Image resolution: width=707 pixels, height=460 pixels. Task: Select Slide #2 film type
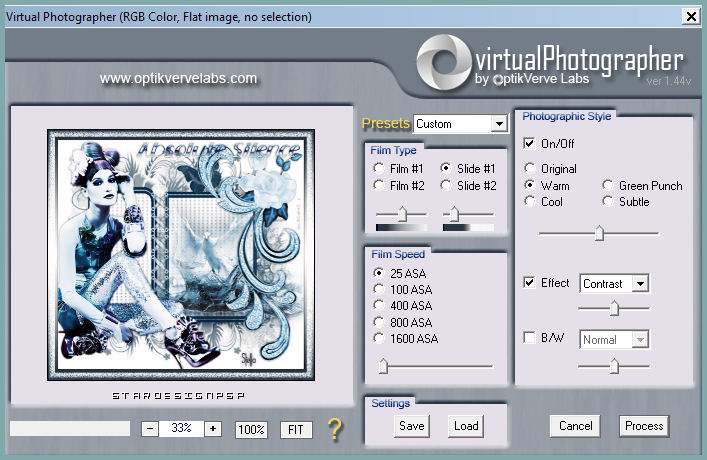[445, 185]
